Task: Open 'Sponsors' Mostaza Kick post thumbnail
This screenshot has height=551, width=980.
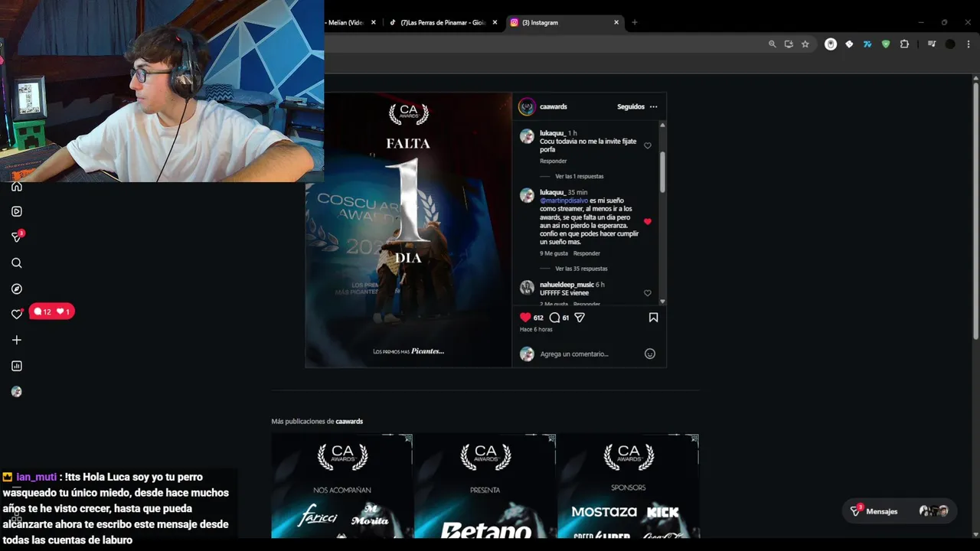Action: 628,486
